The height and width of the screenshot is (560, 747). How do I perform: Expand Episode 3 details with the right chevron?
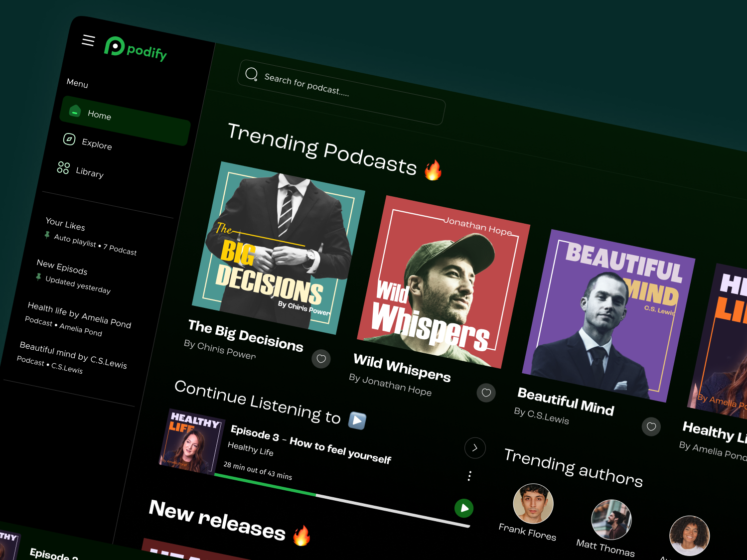point(475,448)
